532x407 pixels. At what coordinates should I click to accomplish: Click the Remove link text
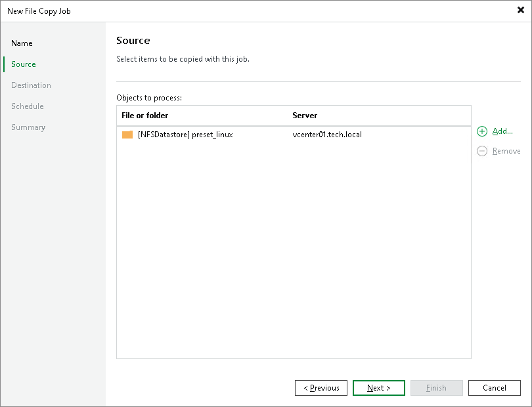click(506, 151)
